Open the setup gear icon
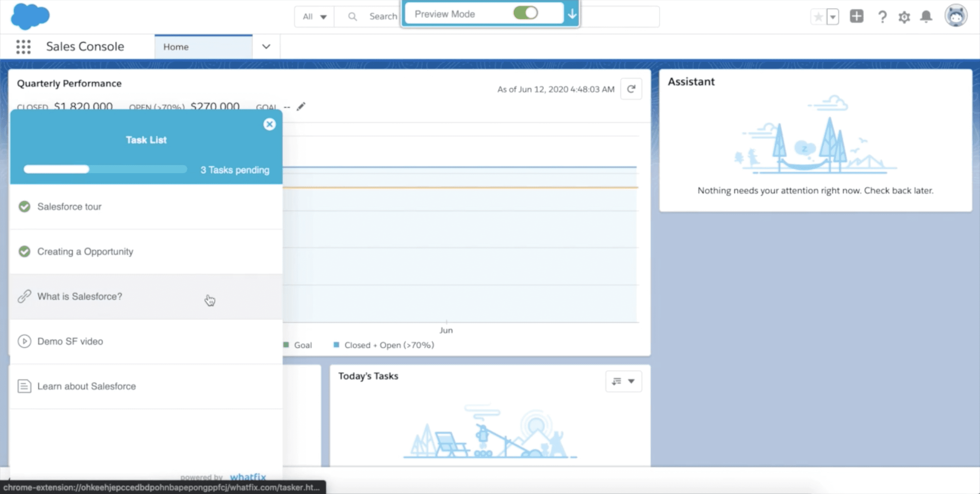Image resolution: width=980 pixels, height=494 pixels. coord(904,17)
